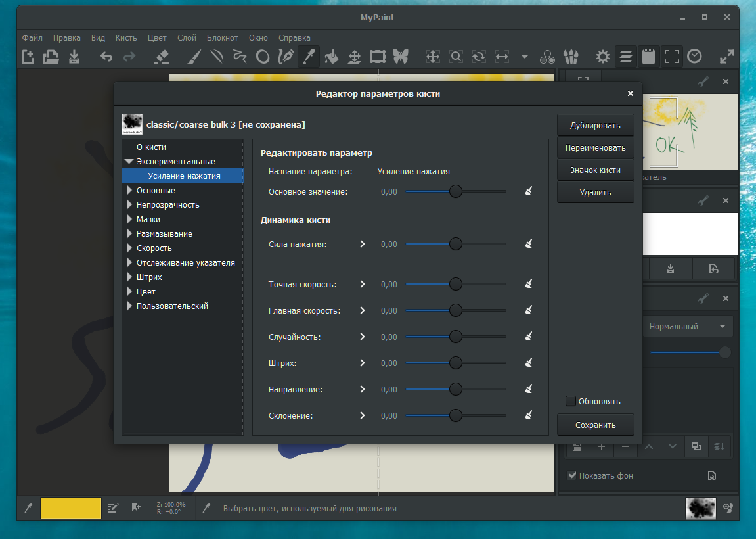Viewport: 756px width, 539px height.
Task: Toggle the Layers panel icon
Action: [x=626, y=57]
